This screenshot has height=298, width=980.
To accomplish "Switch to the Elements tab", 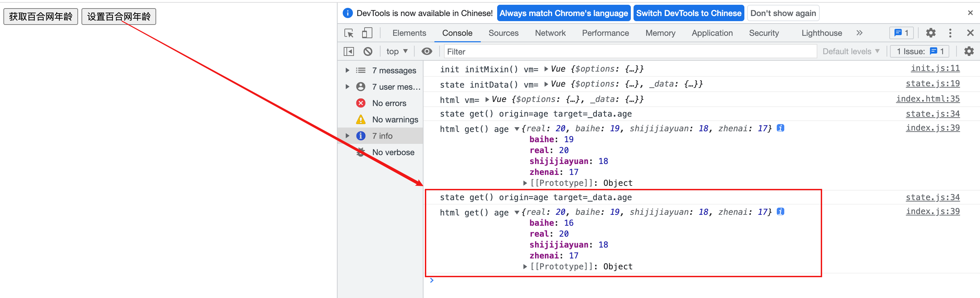I will pyautogui.click(x=409, y=33).
